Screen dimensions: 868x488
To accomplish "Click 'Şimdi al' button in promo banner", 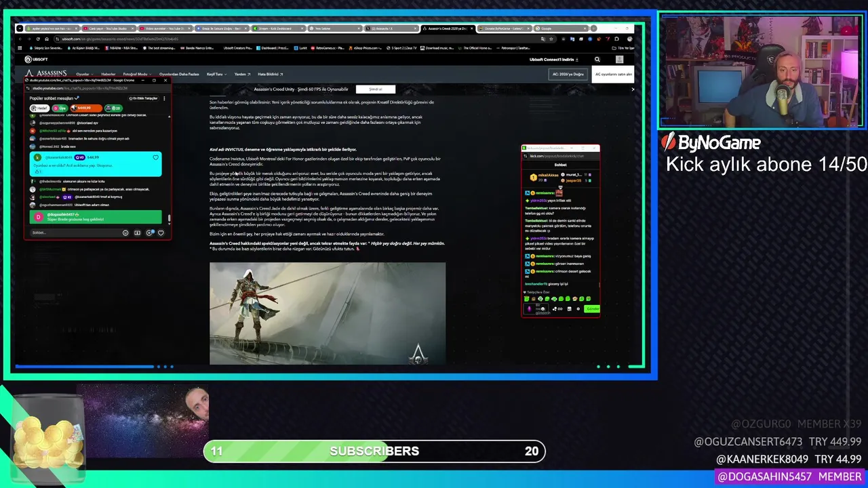I will click(376, 89).
